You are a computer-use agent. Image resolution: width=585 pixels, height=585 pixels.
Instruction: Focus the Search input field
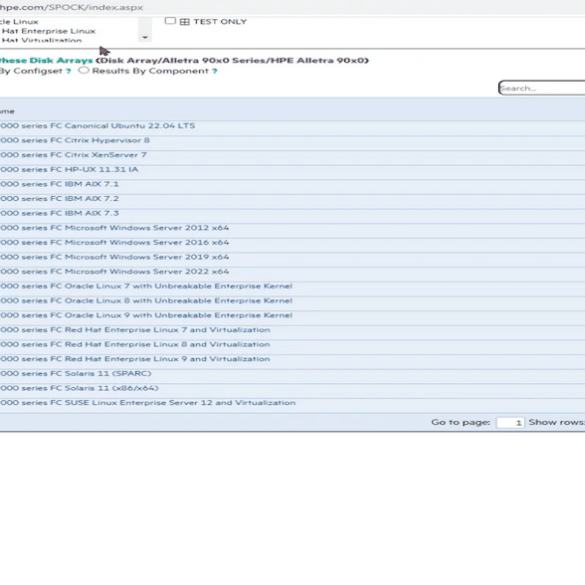click(542, 88)
